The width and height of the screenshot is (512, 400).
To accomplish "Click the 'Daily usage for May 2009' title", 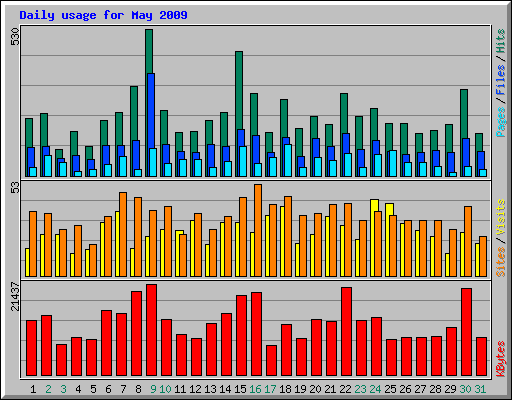I will (103, 15).
